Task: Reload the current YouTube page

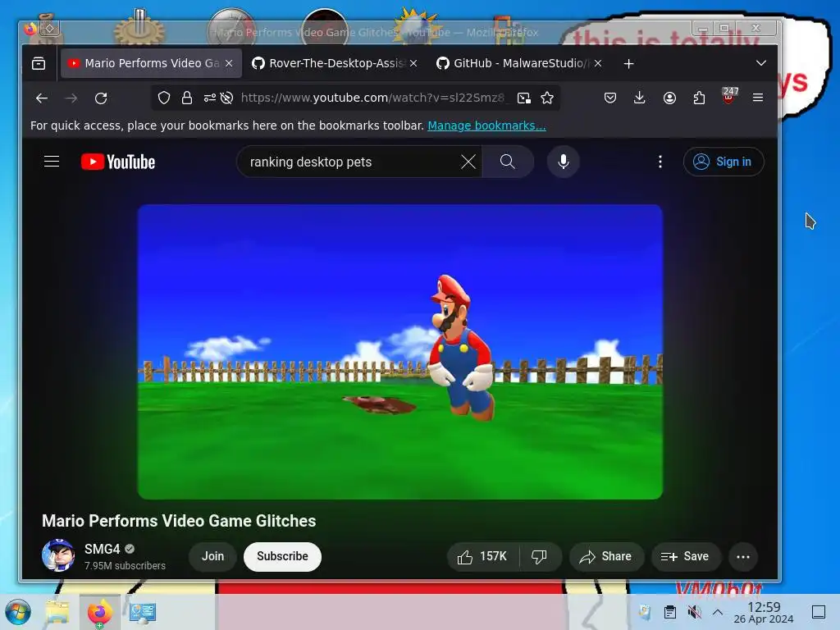Action: (101, 98)
